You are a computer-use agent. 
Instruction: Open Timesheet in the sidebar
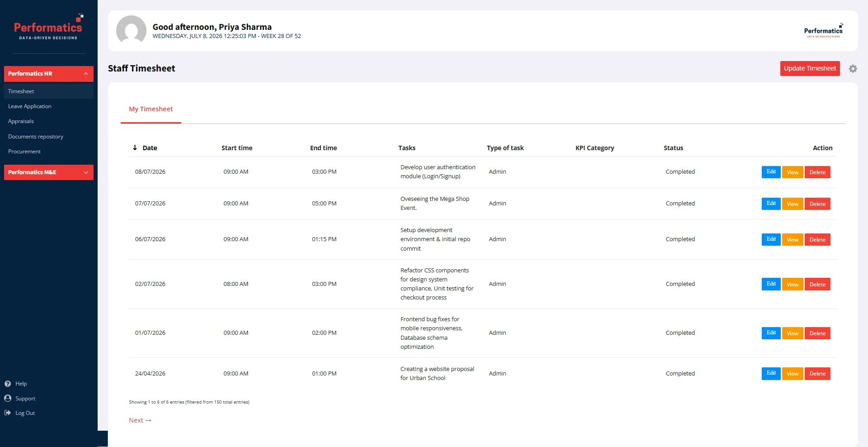49,91
